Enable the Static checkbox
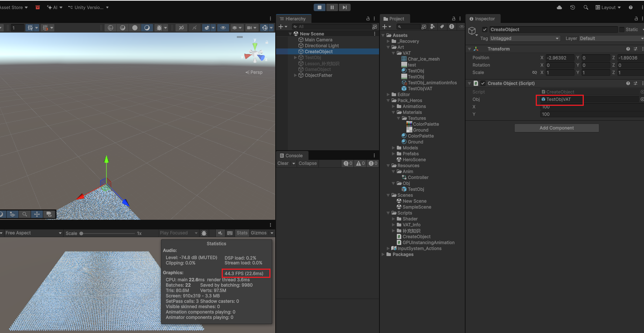The height and width of the screenshot is (333, 644). 622,30
